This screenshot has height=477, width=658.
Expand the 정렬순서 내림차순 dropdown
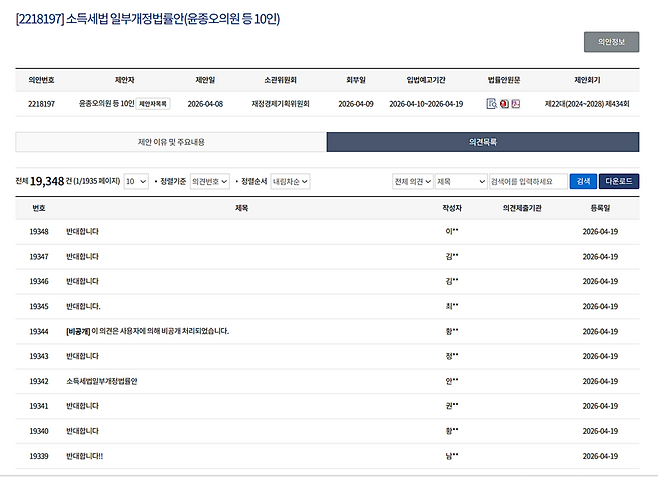click(290, 181)
